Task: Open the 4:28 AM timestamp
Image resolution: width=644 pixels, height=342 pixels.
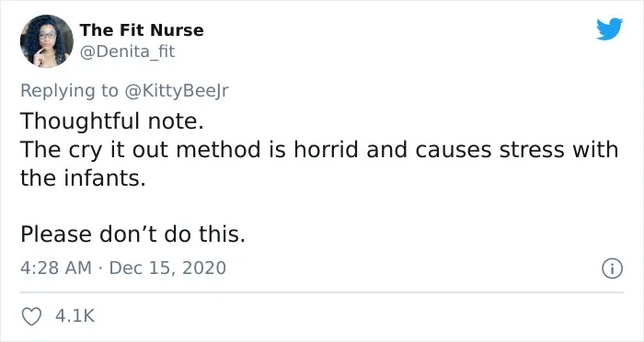Action: 56,268
